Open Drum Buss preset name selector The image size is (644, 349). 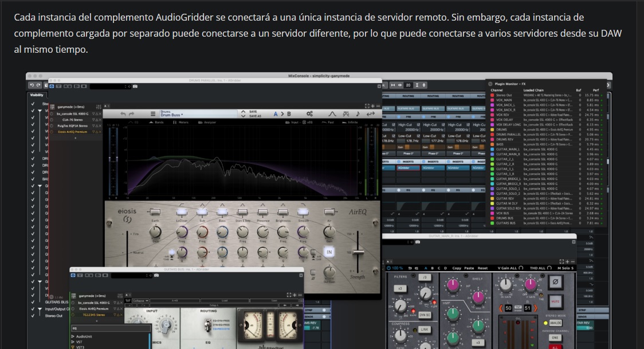tap(198, 113)
